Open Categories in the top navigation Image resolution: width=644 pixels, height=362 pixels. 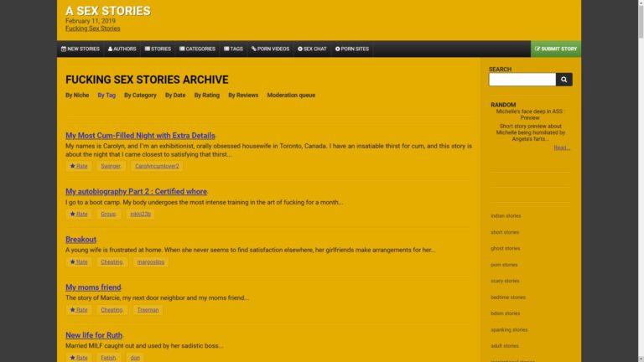(197, 49)
